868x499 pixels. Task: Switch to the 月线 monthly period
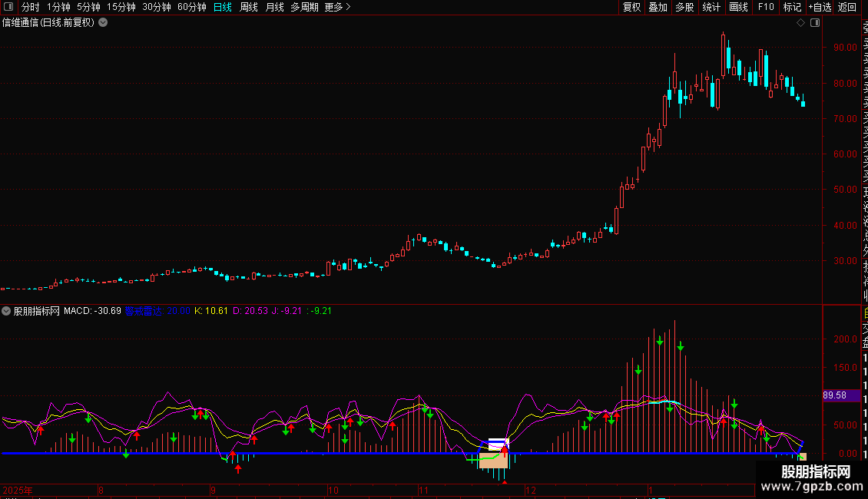click(274, 8)
